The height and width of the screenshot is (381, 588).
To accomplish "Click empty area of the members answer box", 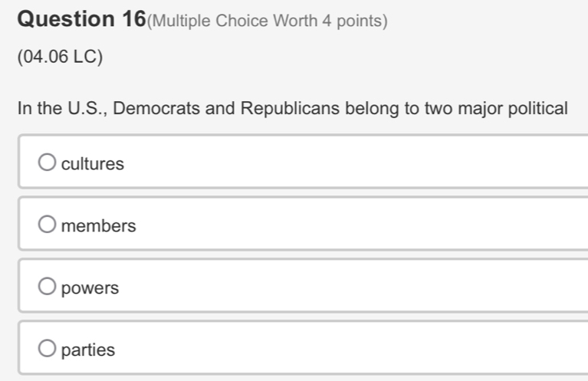I will 345,225.
